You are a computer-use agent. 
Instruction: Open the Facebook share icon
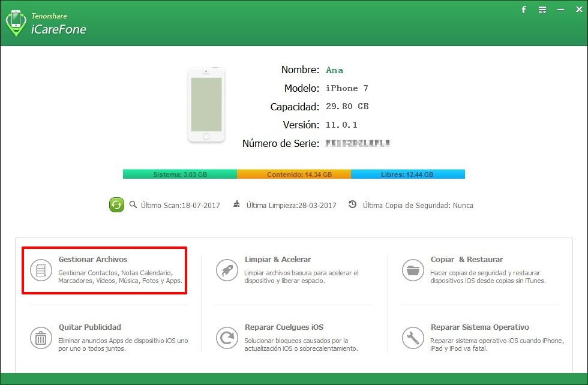(524, 10)
